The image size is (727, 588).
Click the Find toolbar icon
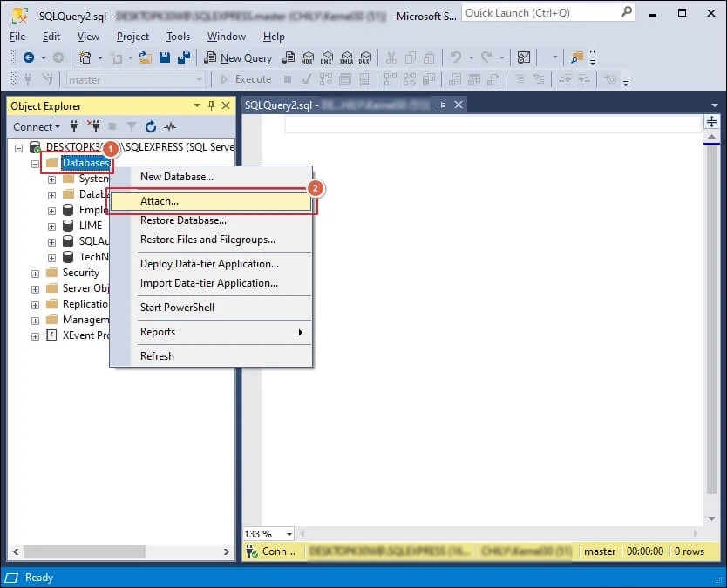(577, 57)
